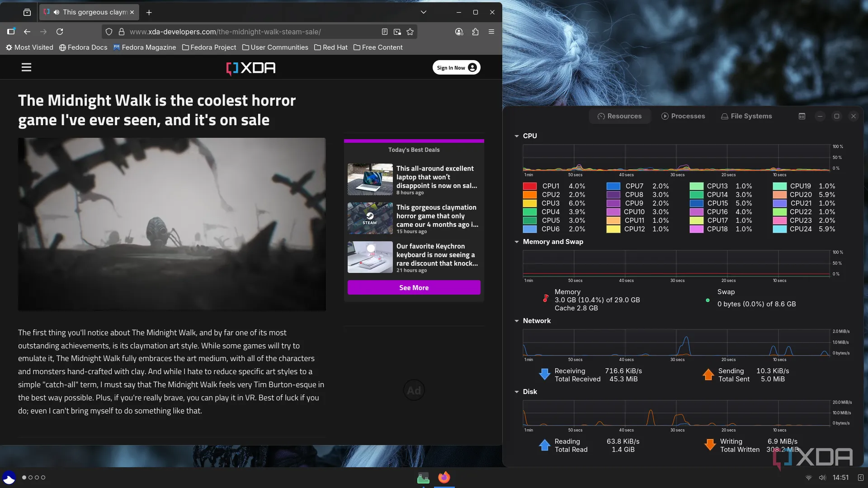Open the XDA hamburger menu
The image size is (868, 488).
[26, 67]
